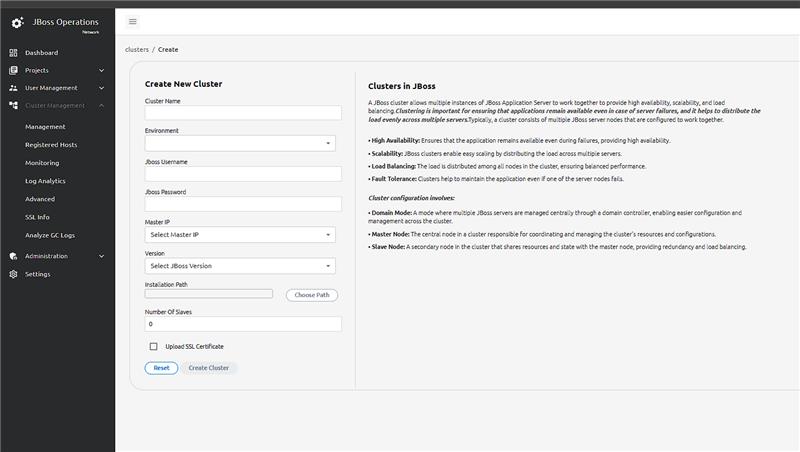Click the Installation Path field

[209, 294]
